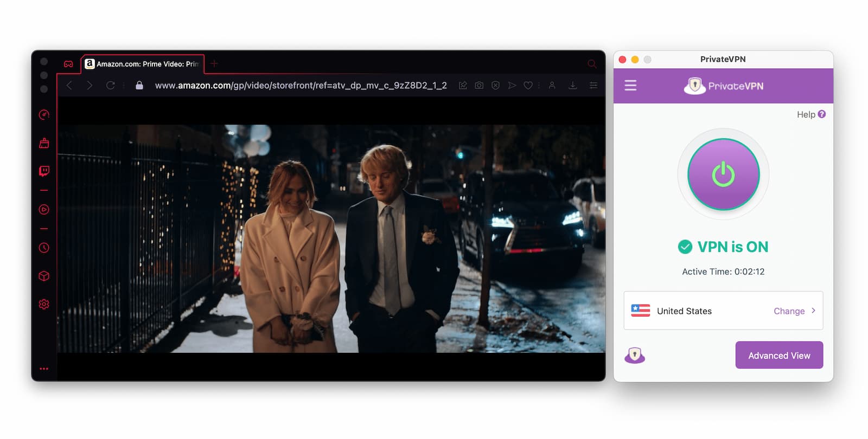Open the downloads icon in the browser toolbar
This screenshot has width=868, height=439.
click(x=572, y=86)
